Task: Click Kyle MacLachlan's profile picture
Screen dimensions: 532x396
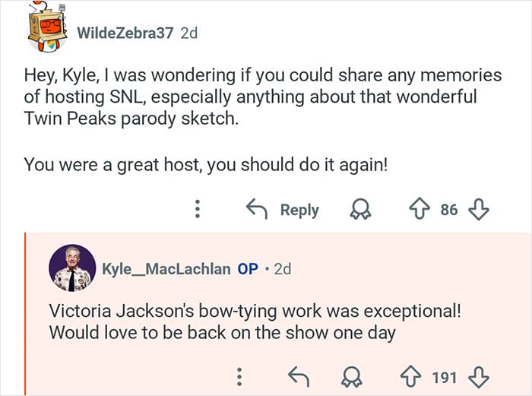Action: (x=72, y=268)
